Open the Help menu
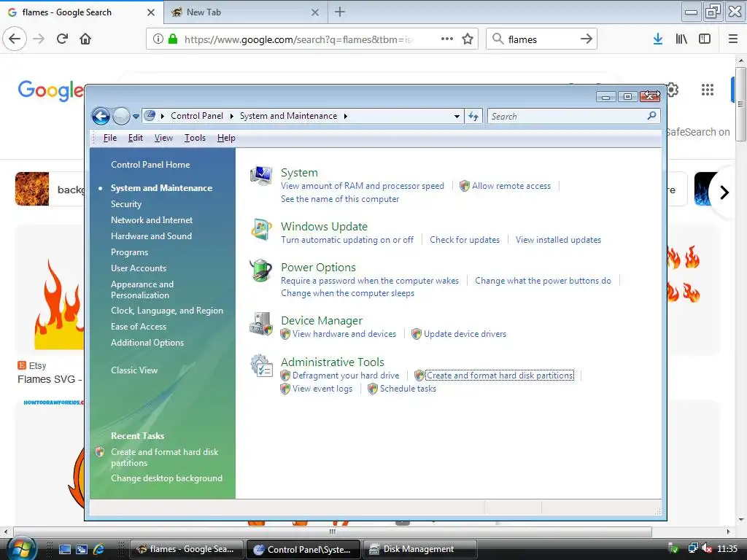This screenshot has width=747, height=560. pyautogui.click(x=226, y=138)
